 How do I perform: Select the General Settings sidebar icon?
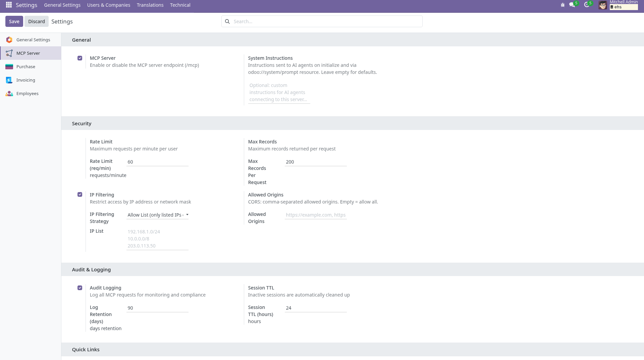pyautogui.click(x=9, y=40)
